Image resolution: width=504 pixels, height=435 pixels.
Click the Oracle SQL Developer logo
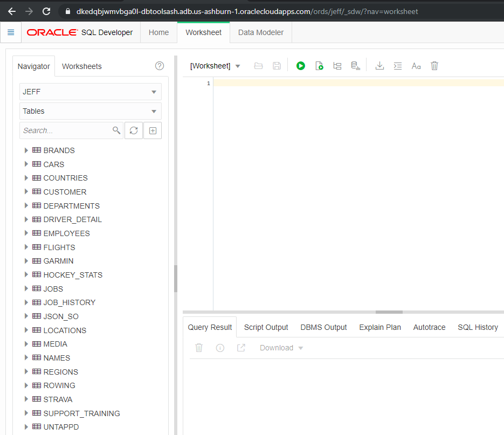(80, 32)
